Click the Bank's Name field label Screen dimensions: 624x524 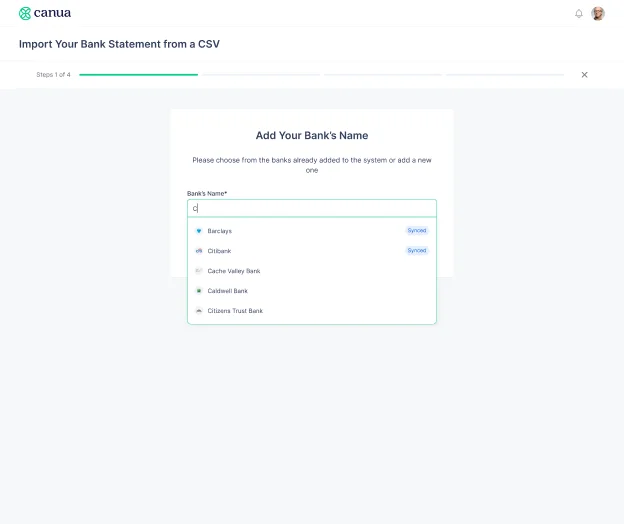(207, 193)
